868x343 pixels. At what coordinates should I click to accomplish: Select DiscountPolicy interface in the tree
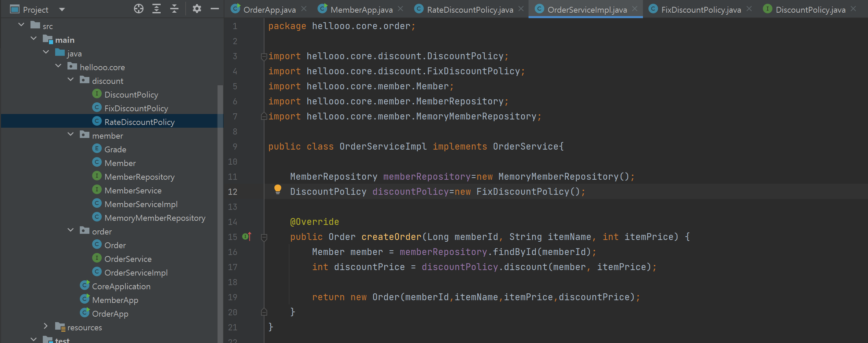[x=131, y=94]
